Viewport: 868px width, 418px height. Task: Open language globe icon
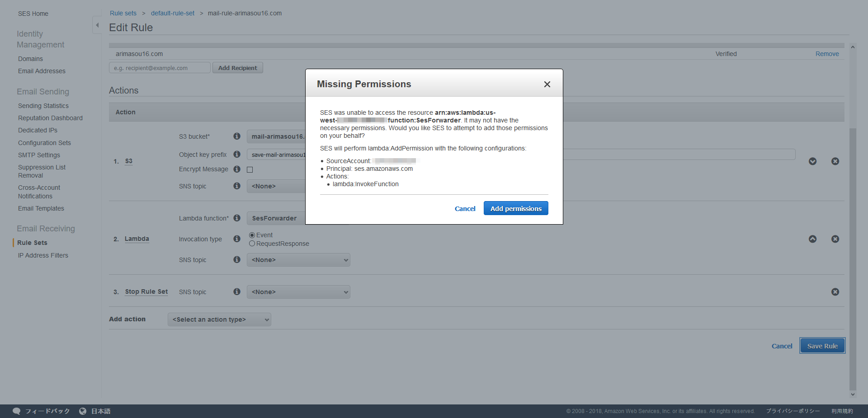point(83,411)
